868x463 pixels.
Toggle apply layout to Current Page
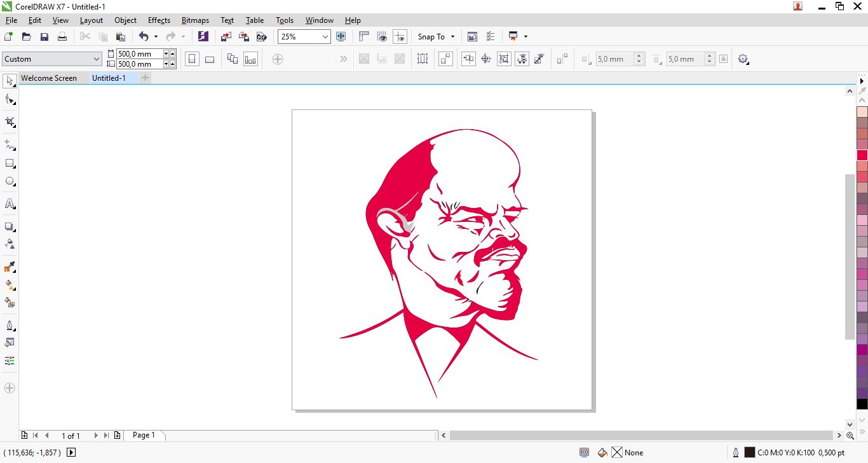(251, 59)
